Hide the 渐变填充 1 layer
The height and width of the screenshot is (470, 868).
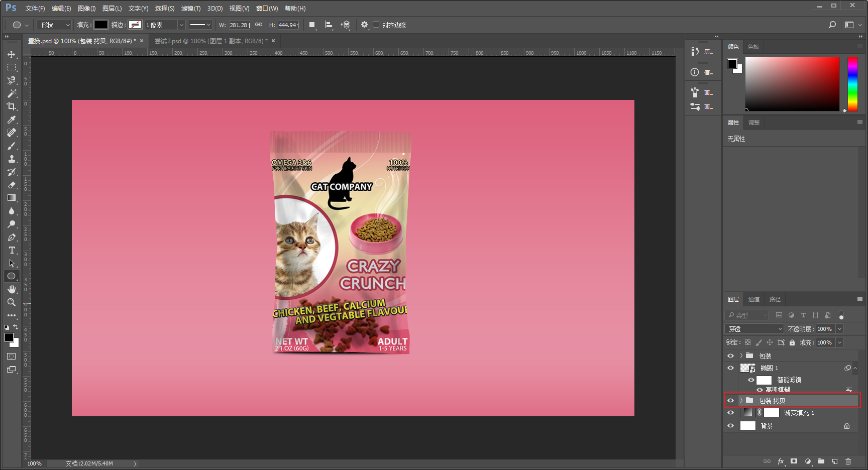click(x=730, y=413)
